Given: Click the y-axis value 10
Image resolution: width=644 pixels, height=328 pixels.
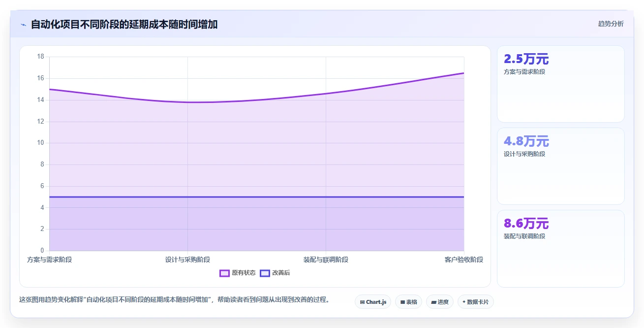Looking at the screenshot, I should coord(41,143).
